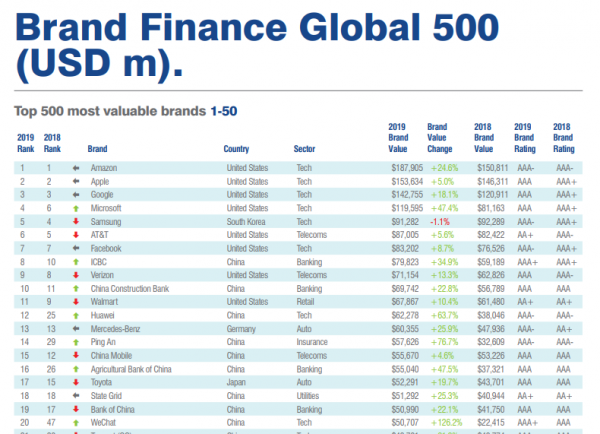The width and height of the screenshot is (600, 434).
Task: Click the green up arrow next to Ping An
Action: [76, 343]
